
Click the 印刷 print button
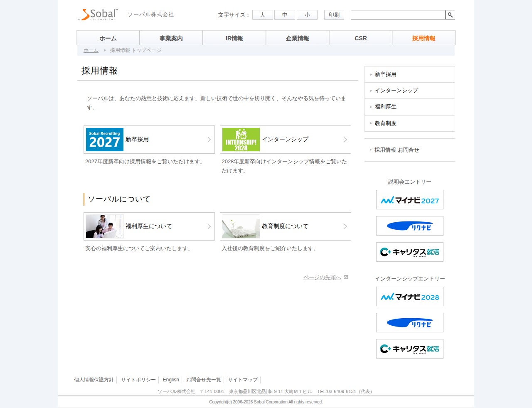click(x=334, y=15)
